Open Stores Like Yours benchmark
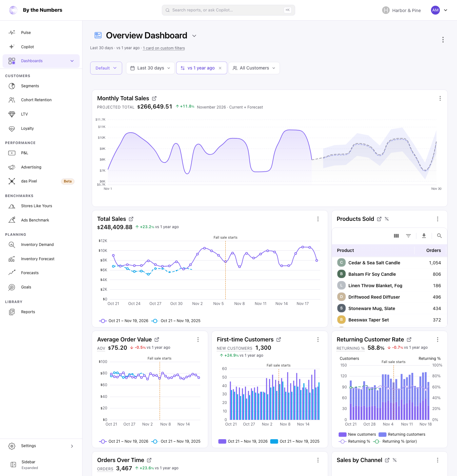Screen dimensions: 457x476 click(x=41, y=206)
